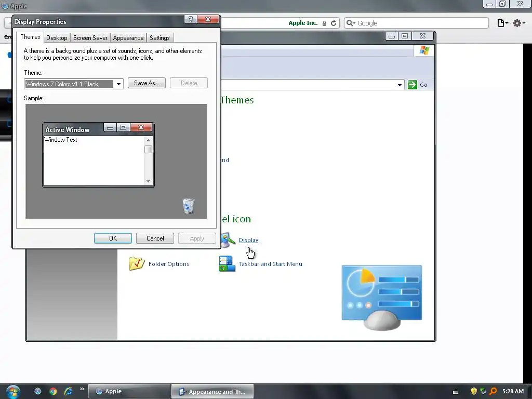532x399 pixels.
Task: Click the Themes heading in Control Panel
Action: (x=237, y=100)
